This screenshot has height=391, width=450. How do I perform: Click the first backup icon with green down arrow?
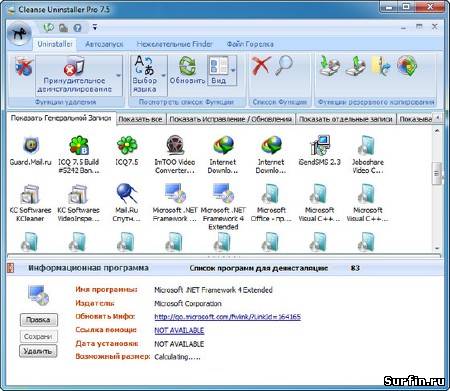tap(329, 65)
